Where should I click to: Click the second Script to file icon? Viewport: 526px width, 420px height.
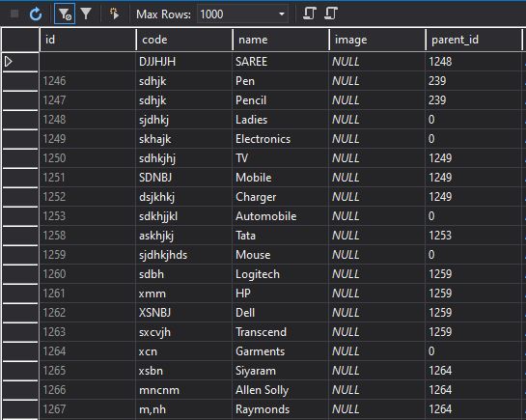[x=331, y=14]
